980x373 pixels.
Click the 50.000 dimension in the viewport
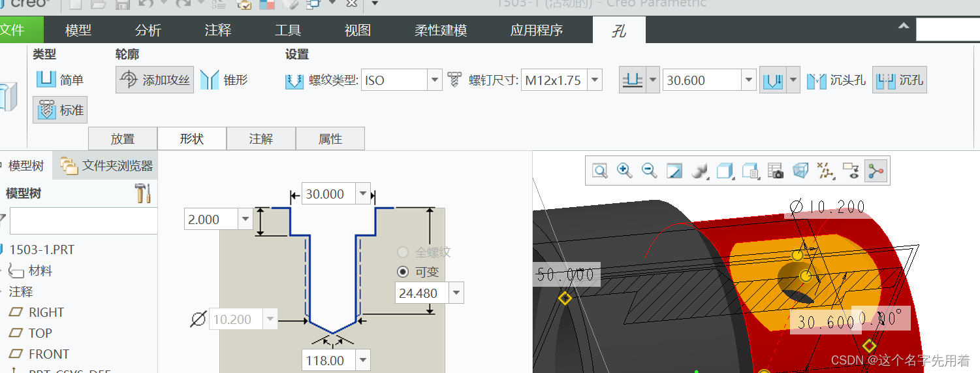point(565,275)
